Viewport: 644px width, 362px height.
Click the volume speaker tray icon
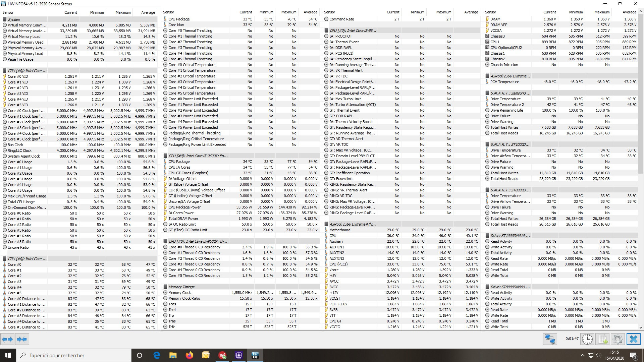point(598,355)
